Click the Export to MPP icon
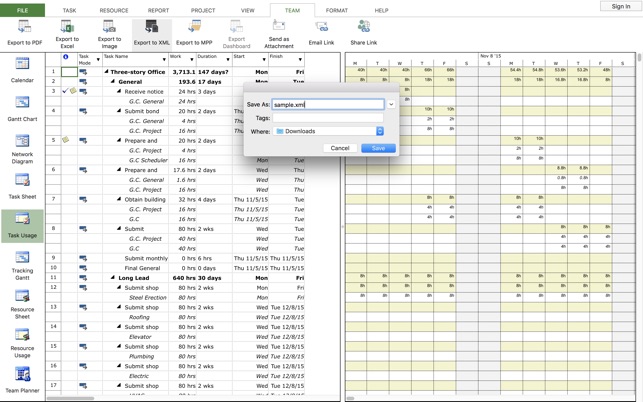This screenshot has height=402, width=643. coord(194,27)
